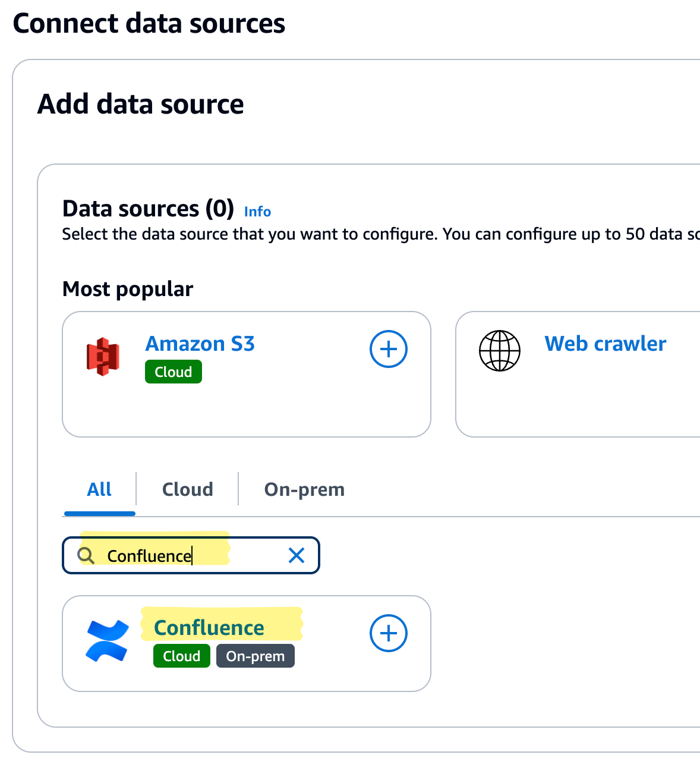Click the Amazon S3 bucket icon
The image size is (700, 761).
[104, 356]
